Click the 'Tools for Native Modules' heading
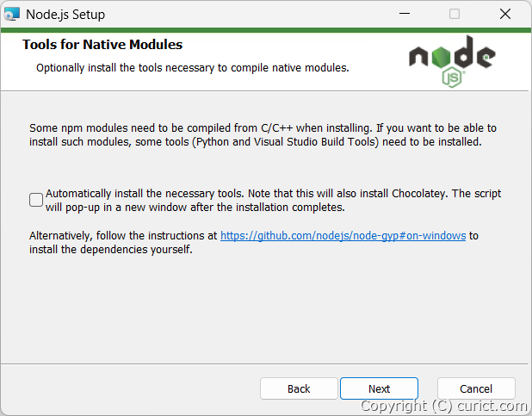532x416 pixels. tap(102, 45)
